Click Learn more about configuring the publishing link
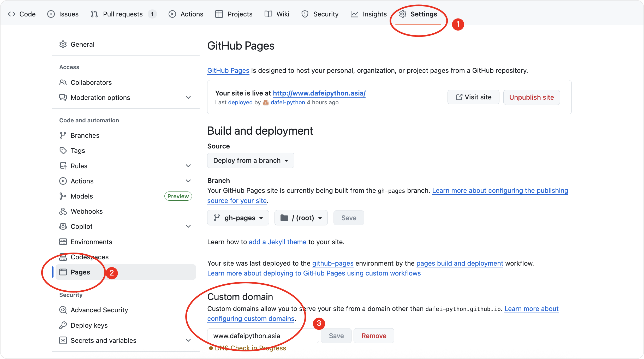This screenshot has height=359, width=644. [x=500, y=190]
